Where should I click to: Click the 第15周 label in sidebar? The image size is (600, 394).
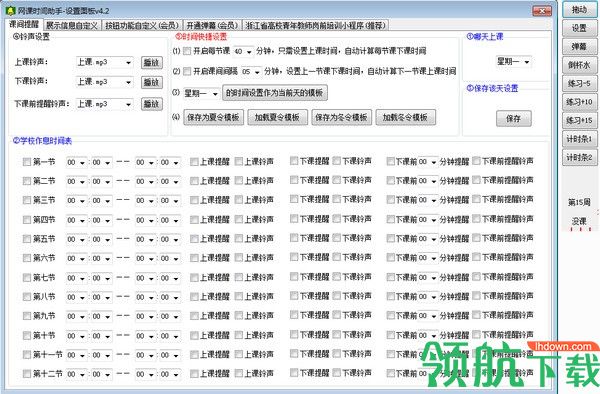click(579, 202)
